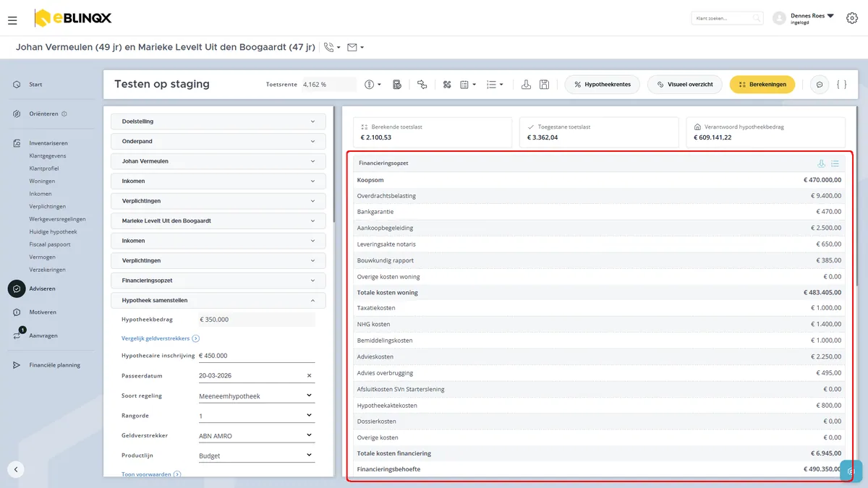This screenshot has height=488, width=868.
Task: Collapse the left sidebar with the arrow button
Action: [x=16, y=469]
